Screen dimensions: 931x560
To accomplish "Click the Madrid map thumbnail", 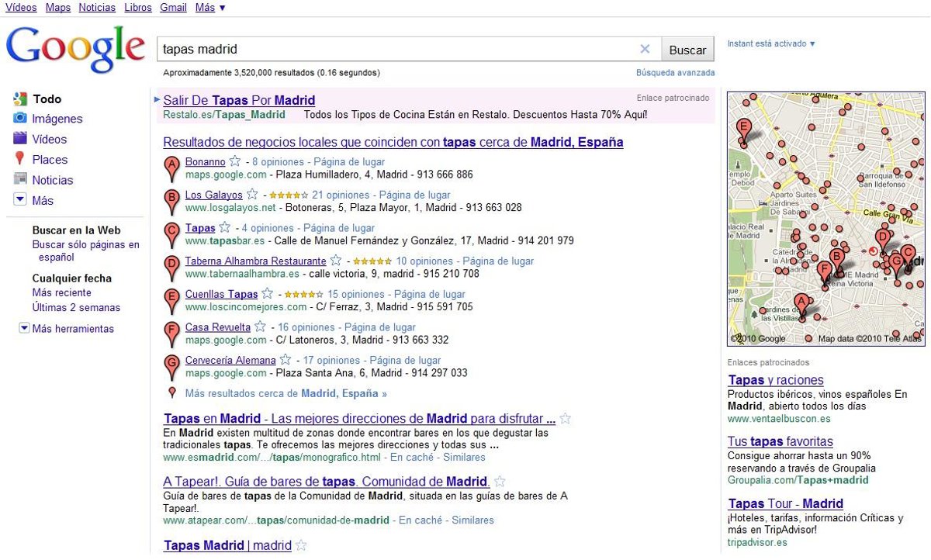I will [x=825, y=218].
